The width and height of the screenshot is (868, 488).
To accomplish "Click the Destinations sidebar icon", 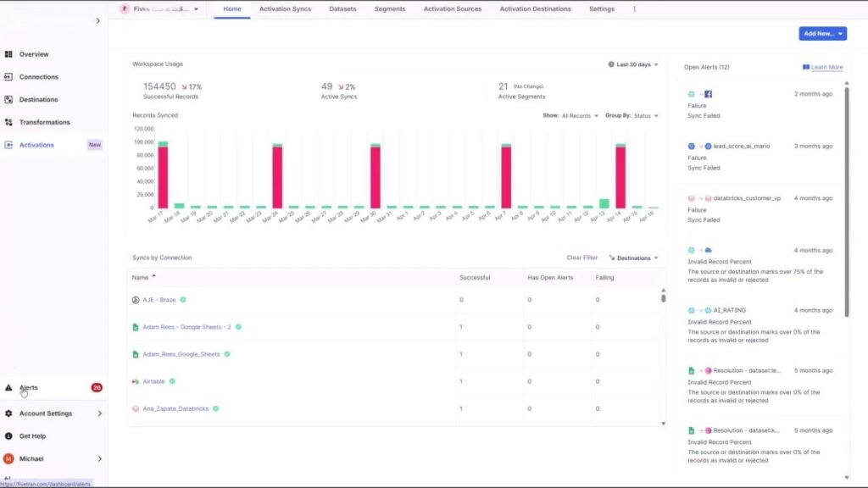I will [8, 100].
